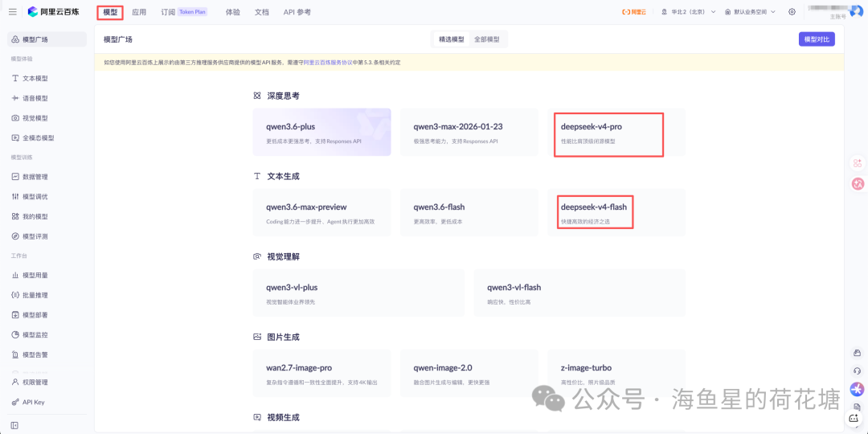Image resolution: width=868 pixels, height=434 pixels.
Task: Open the deepseek-v4-pro model card
Action: 616,132
